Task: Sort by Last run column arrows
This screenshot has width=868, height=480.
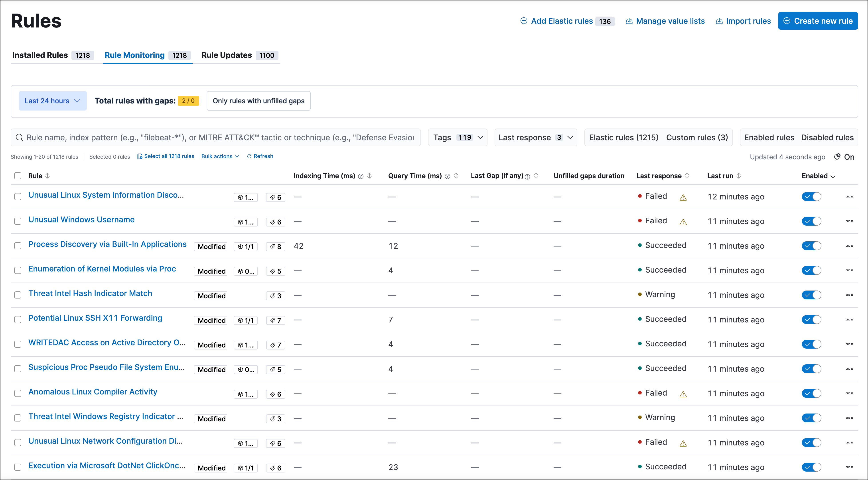Action: click(739, 176)
